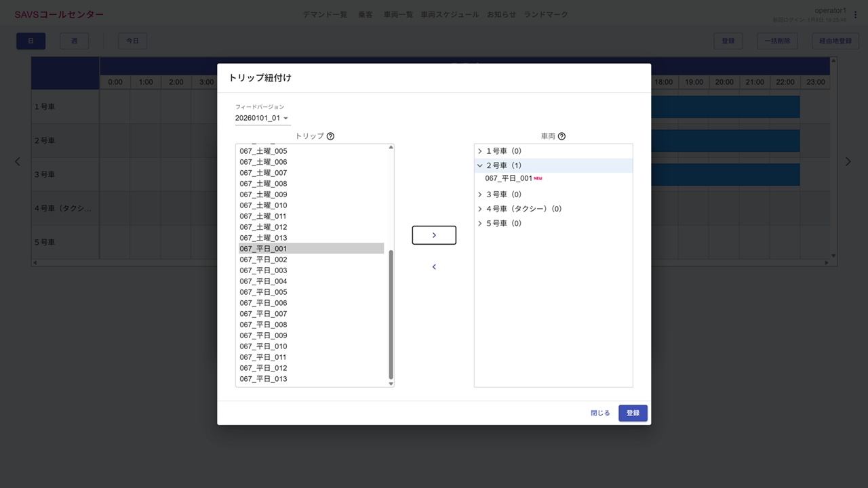The image size is (868, 488).
Task: Click the help icon next to 車両
Action: [561, 136]
